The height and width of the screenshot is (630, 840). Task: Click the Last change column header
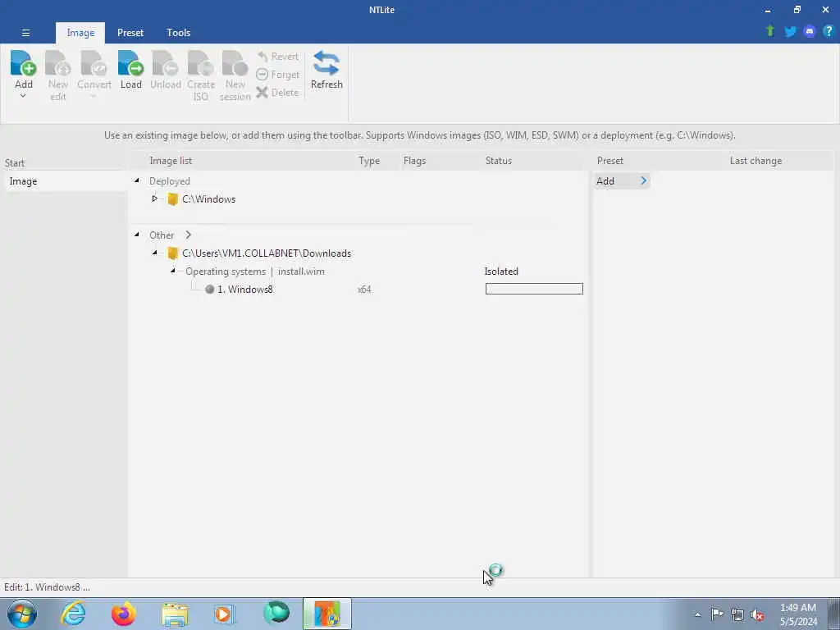[756, 161]
